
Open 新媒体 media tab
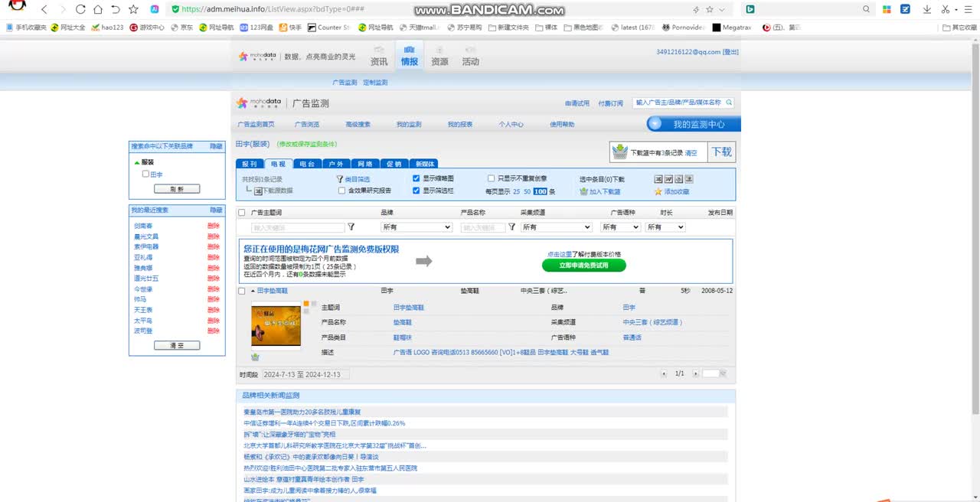pos(424,164)
